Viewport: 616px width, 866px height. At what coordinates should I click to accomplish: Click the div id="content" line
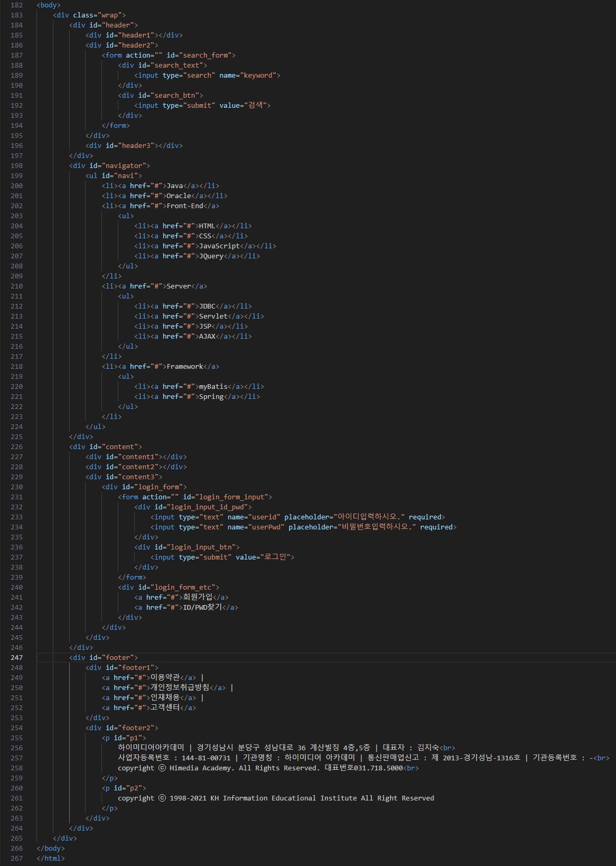pos(106,447)
